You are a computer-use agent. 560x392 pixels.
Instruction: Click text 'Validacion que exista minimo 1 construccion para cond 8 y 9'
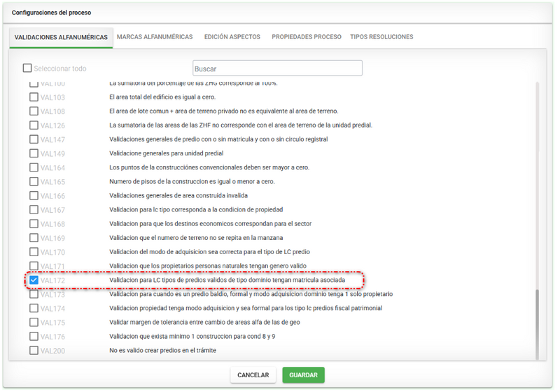[x=192, y=336]
